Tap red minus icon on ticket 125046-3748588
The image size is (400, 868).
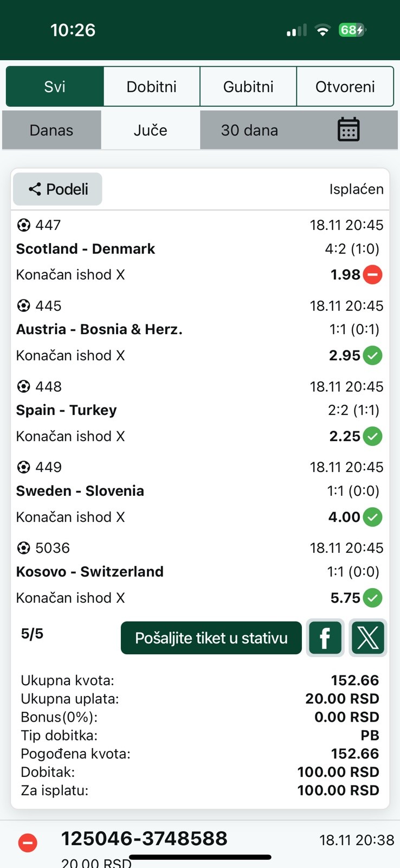click(x=28, y=843)
